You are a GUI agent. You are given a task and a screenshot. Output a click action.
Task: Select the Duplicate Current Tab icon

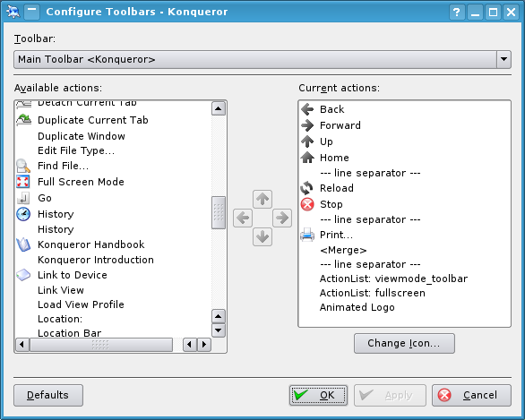pyautogui.click(x=24, y=120)
